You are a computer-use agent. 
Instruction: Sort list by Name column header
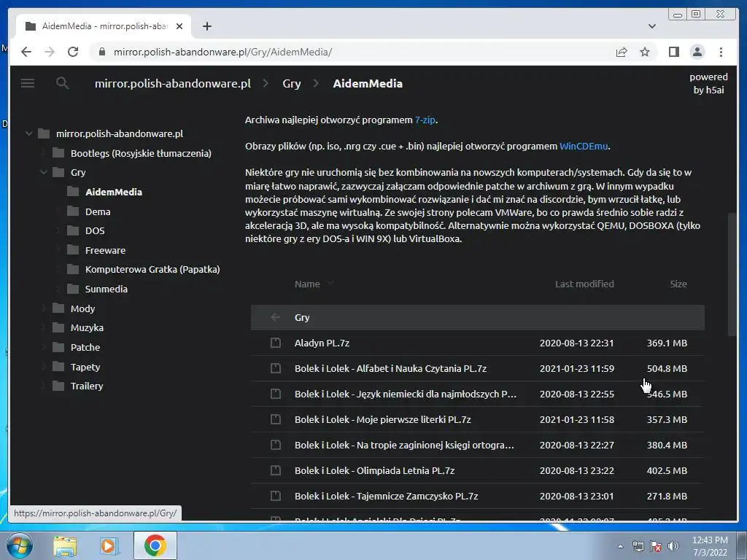pos(307,284)
